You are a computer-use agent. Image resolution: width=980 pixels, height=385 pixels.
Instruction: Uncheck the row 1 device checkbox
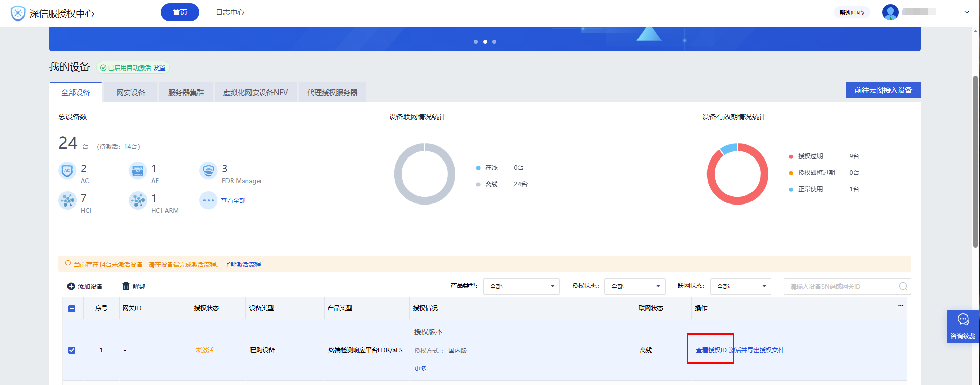coord(72,350)
